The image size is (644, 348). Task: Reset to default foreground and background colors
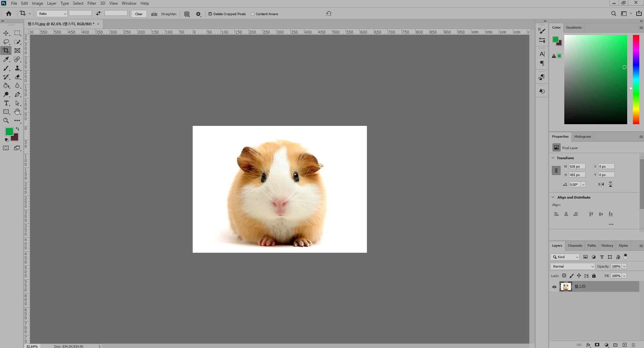(x=6, y=140)
